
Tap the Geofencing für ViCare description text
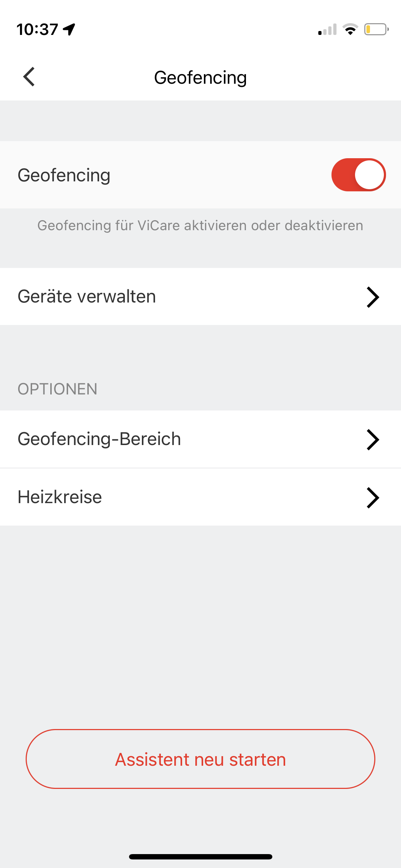[x=200, y=226]
